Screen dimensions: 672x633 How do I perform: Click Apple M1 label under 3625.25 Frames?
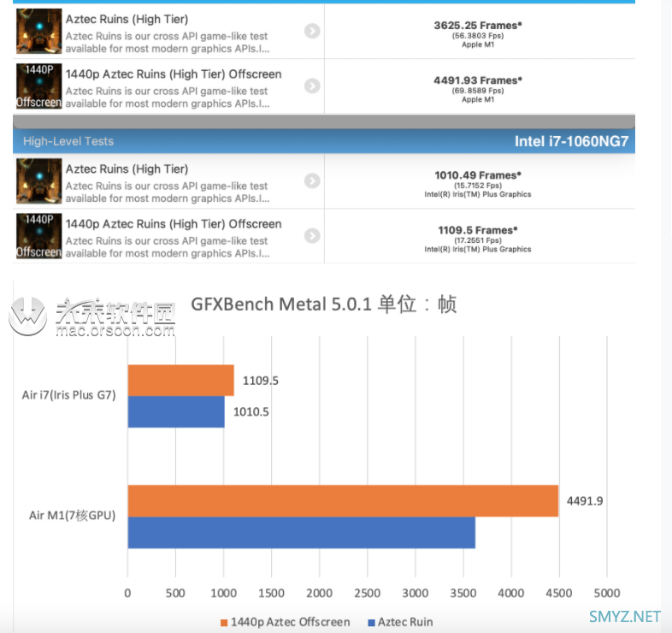pos(478,44)
